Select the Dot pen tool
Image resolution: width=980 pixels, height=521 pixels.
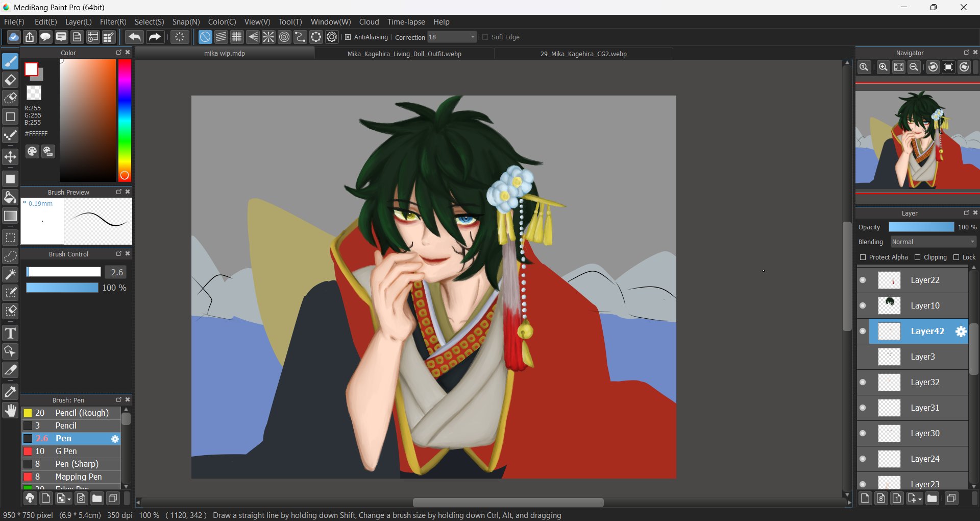pos(10,135)
